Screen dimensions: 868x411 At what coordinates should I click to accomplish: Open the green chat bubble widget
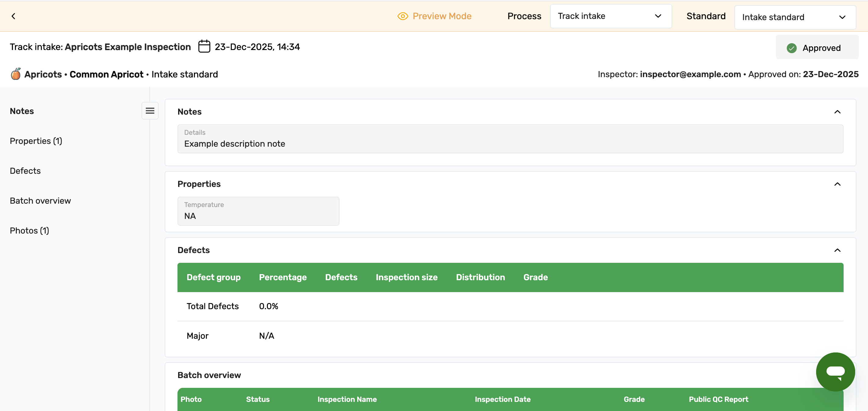(x=835, y=372)
